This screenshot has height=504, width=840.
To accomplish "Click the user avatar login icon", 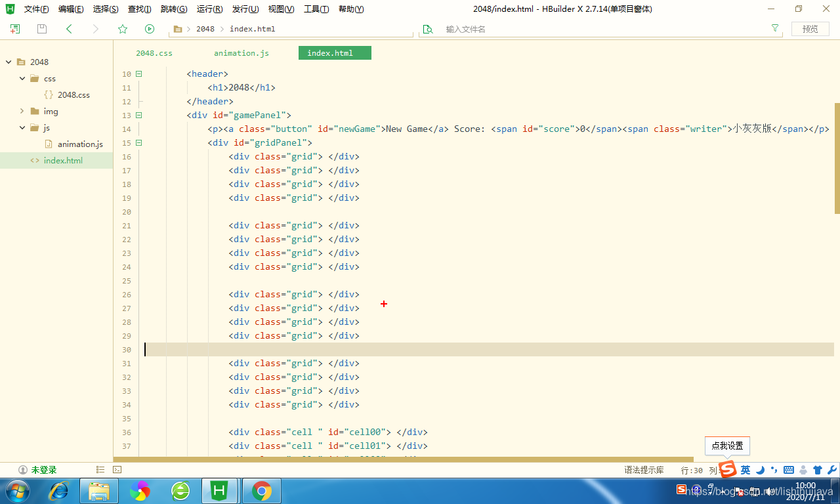I will [23, 470].
